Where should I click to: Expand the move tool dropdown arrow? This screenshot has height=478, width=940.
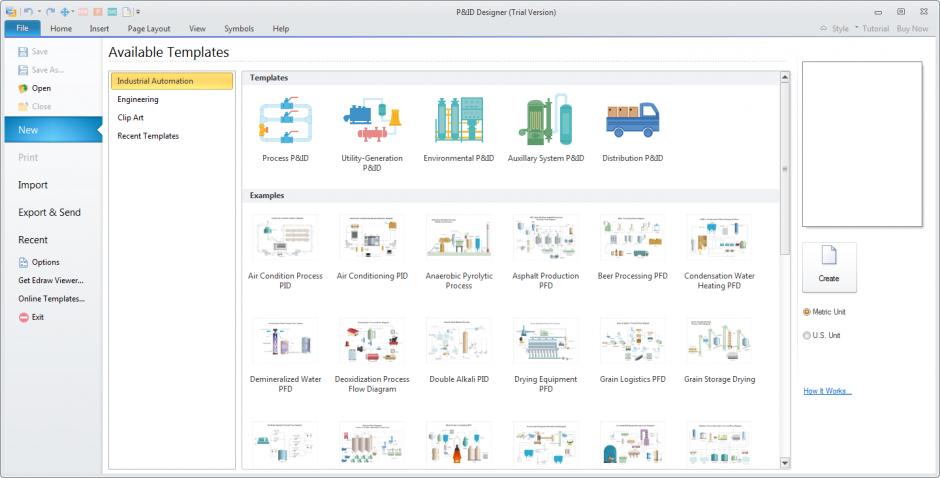(73, 11)
